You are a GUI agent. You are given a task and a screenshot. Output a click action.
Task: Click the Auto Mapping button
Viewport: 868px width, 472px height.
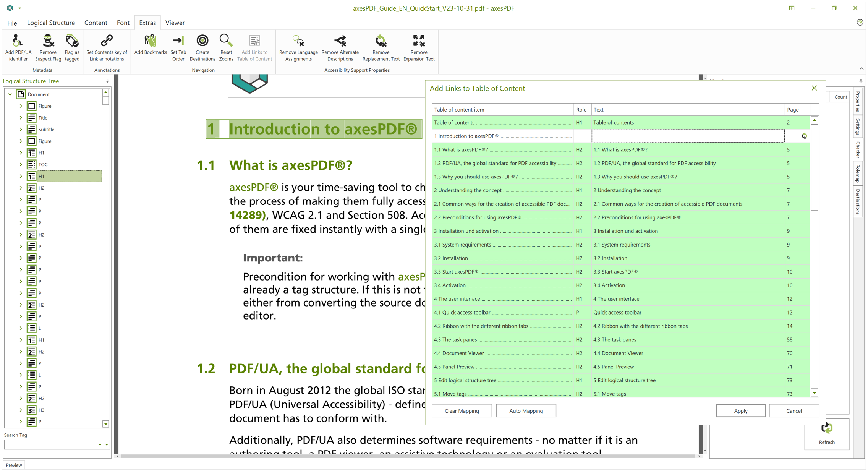coord(526,411)
